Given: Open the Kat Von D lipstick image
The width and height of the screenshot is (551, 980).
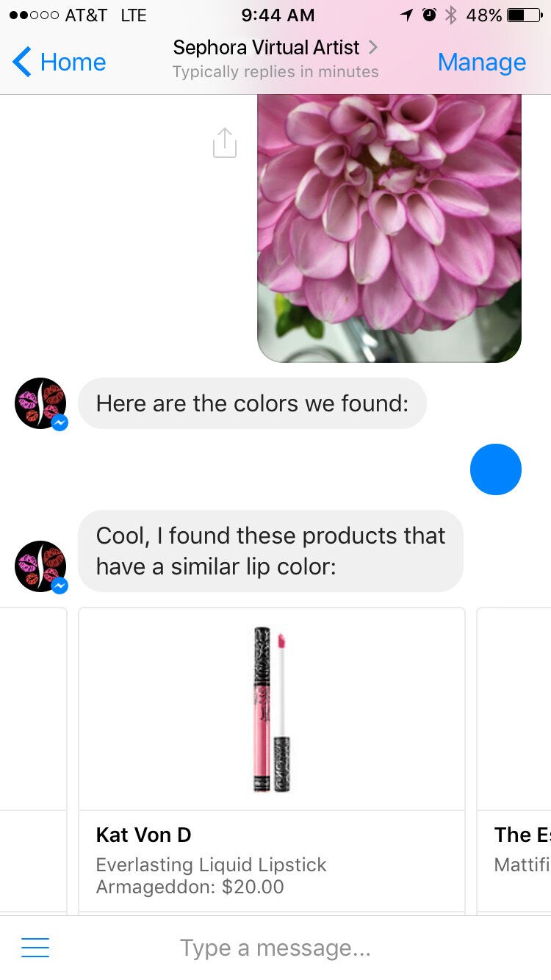Looking at the screenshot, I should point(272,709).
